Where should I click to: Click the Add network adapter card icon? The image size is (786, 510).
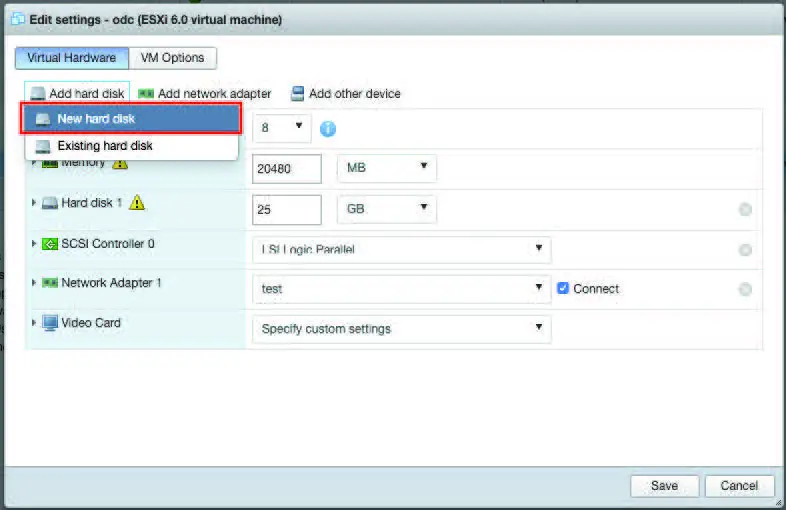[x=146, y=94]
